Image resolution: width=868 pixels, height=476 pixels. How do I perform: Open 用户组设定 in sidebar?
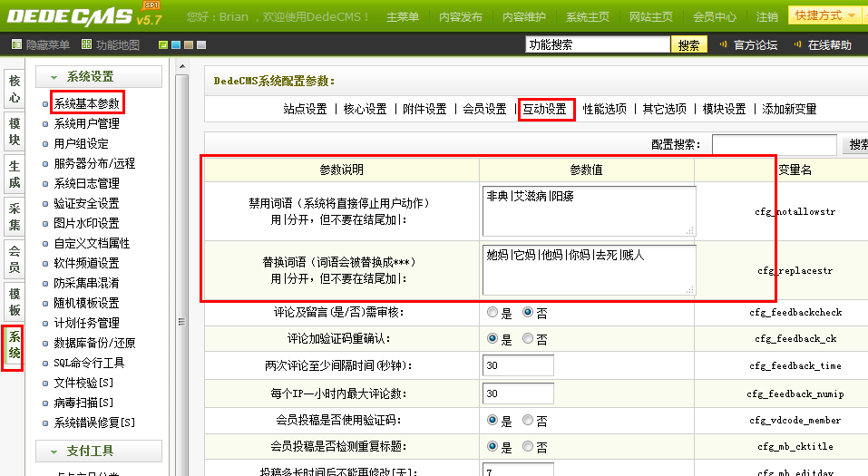(81, 143)
